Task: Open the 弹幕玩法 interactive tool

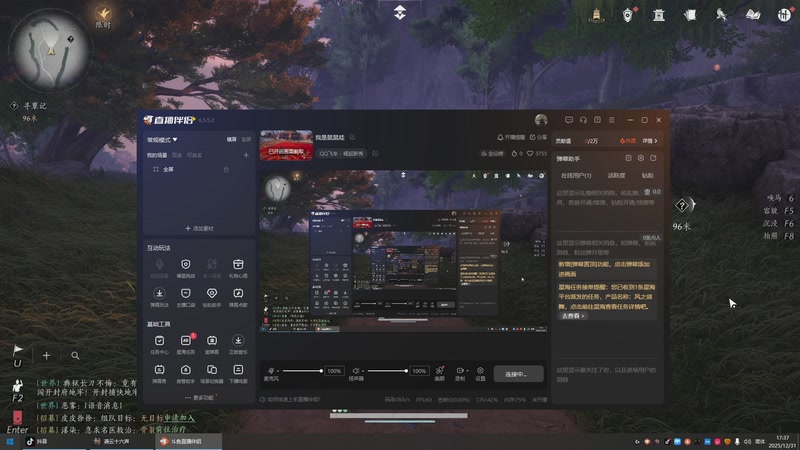Action: click(x=159, y=297)
